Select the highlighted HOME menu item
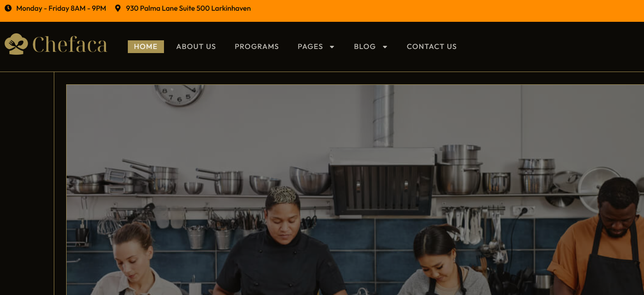 pos(146,46)
